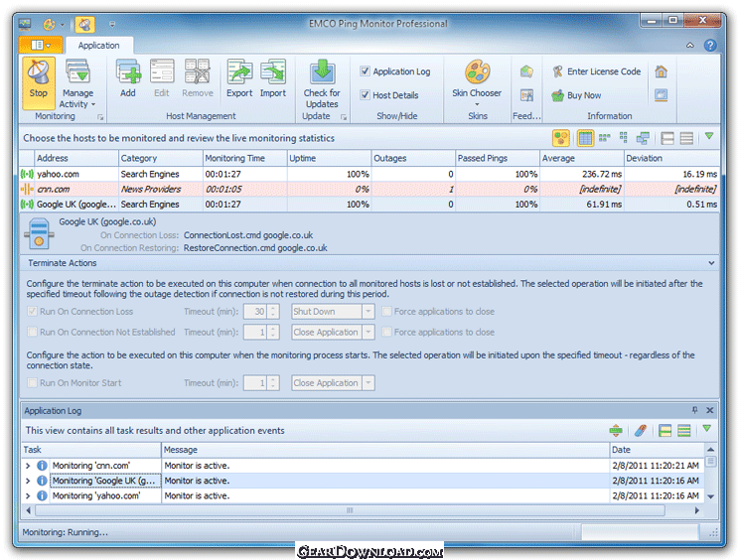Close the Application Log panel
The image size is (739, 560).
pos(710,410)
